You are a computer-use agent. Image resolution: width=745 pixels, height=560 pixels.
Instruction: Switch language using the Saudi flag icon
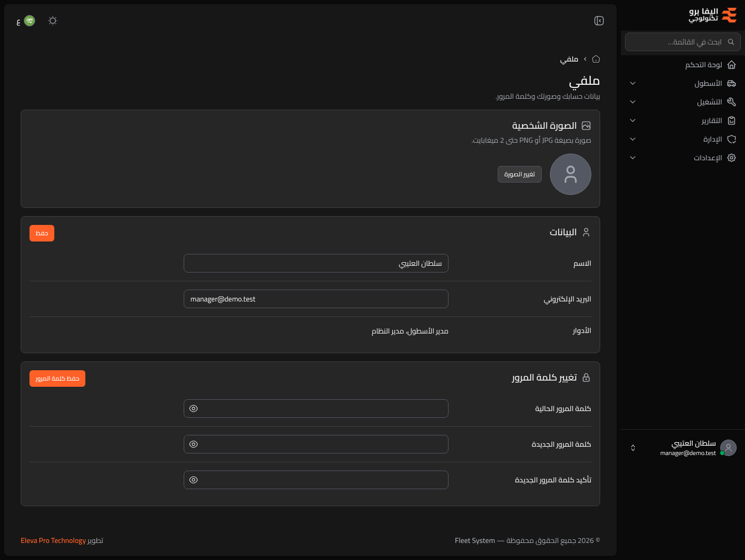29,21
